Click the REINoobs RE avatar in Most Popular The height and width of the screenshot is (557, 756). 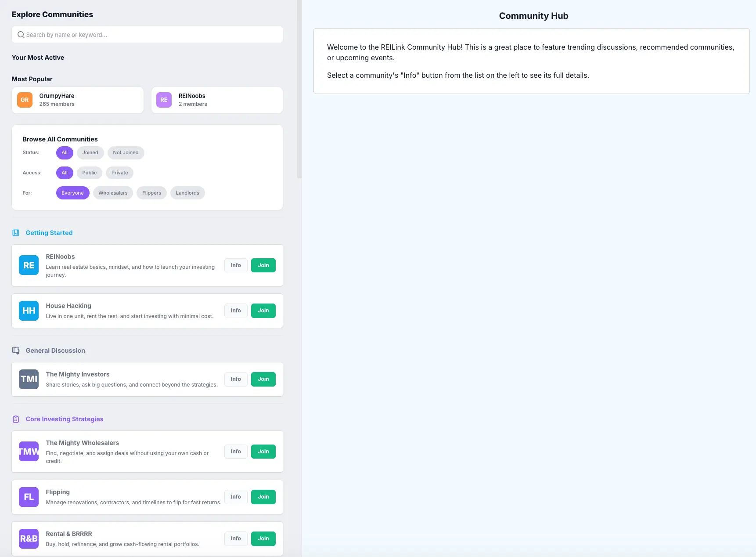tap(163, 100)
